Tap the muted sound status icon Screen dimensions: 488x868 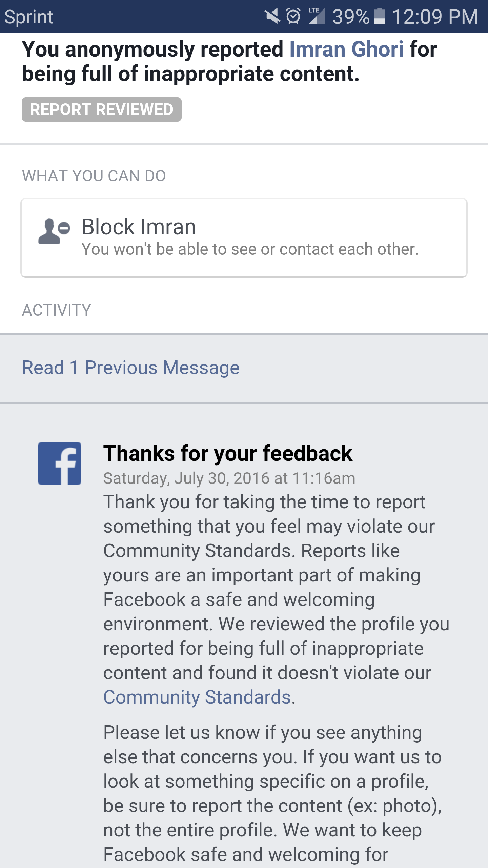(x=272, y=16)
